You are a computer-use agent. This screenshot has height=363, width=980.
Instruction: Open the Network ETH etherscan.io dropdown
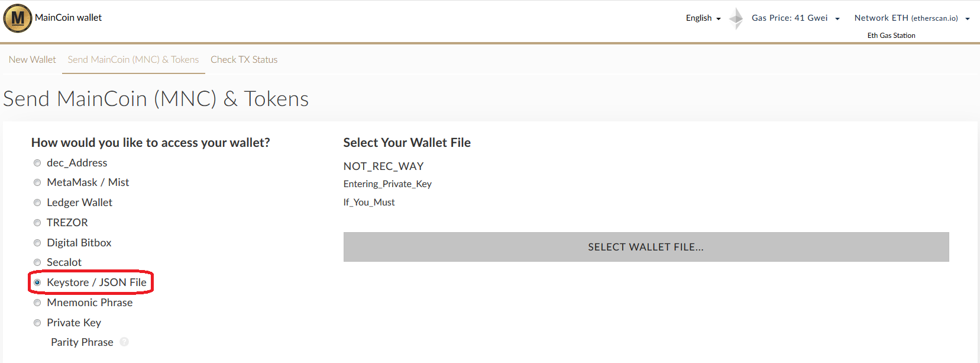coord(912,18)
